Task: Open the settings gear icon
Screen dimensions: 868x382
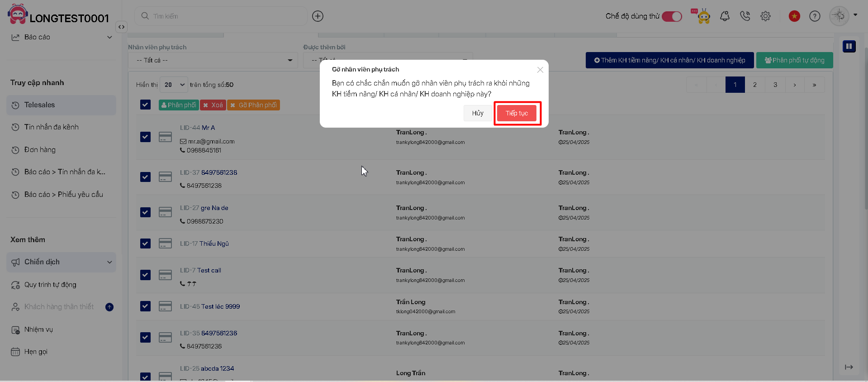Action: coord(765,16)
